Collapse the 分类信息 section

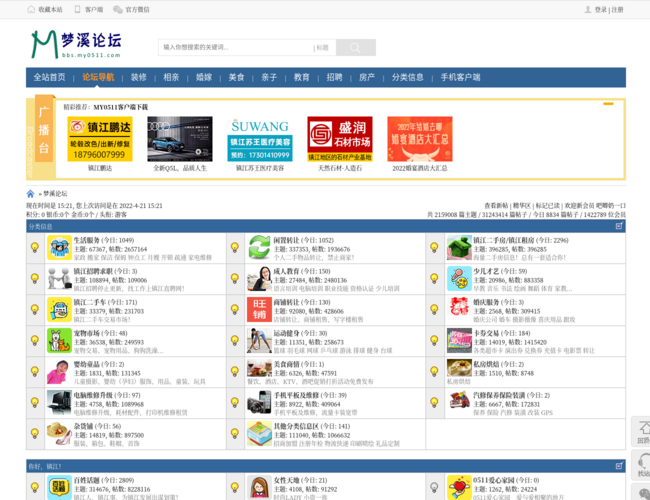pyautogui.click(x=619, y=227)
